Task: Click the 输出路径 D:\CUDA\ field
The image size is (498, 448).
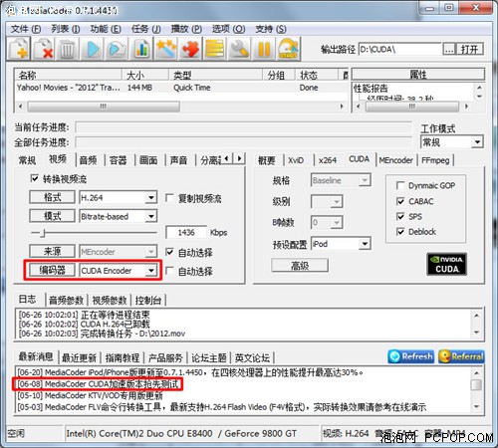Action: point(400,50)
